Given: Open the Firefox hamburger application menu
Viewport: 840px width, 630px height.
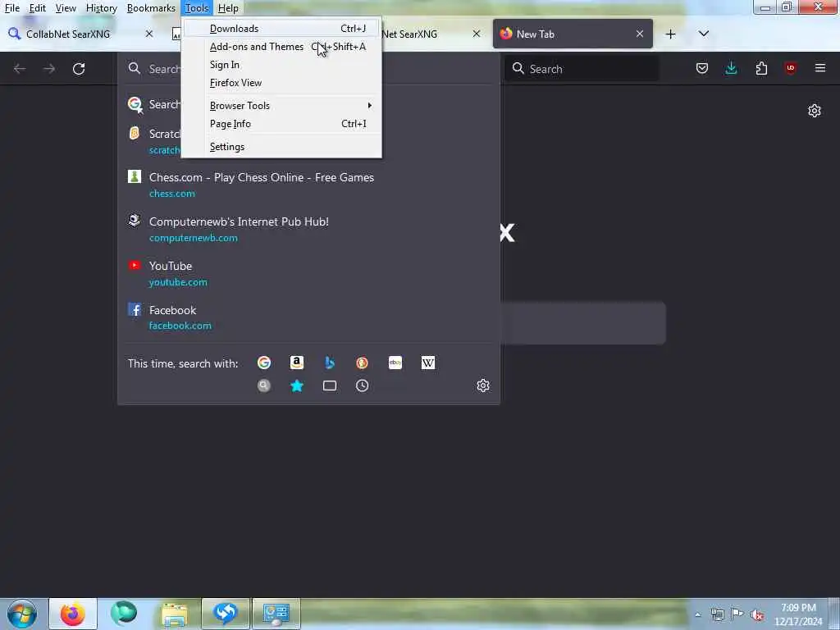Looking at the screenshot, I should click(x=820, y=68).
